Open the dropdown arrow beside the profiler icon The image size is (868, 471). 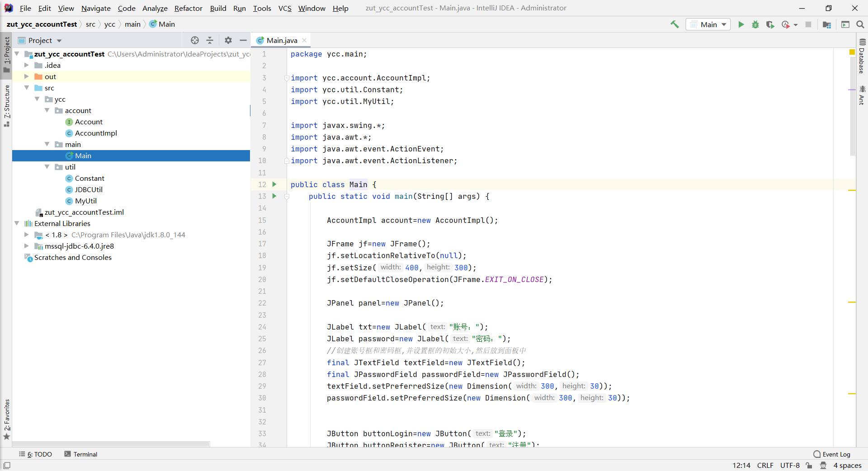coord(796,25)
